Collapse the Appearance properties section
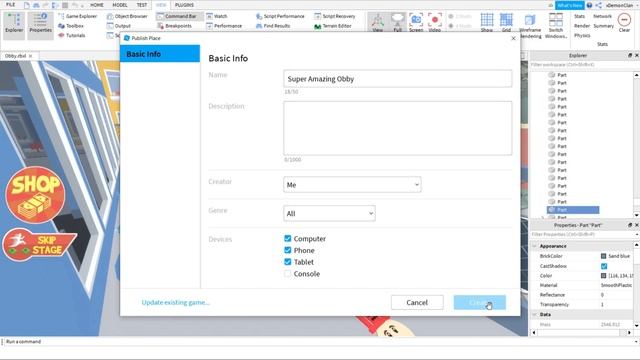This screenshot has width=640, height=360. coord(534,246)
